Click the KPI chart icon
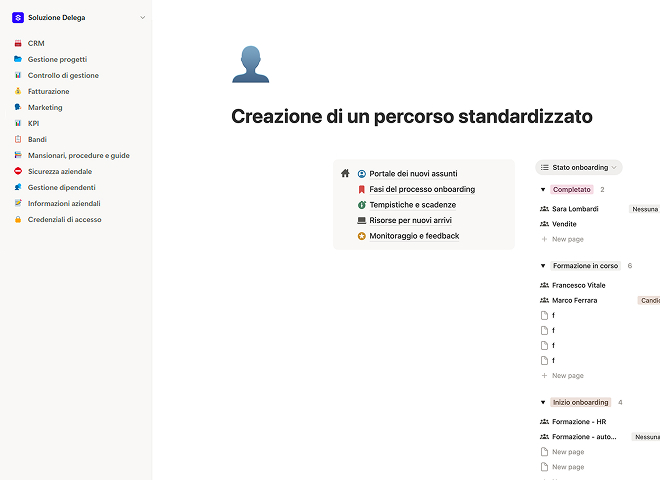 [18, 123]
